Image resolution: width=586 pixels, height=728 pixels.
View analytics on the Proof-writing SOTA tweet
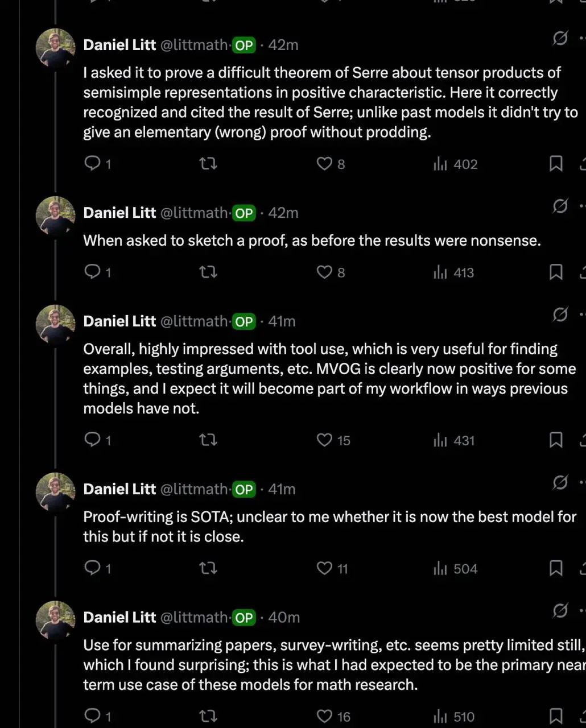coord(441,569)
